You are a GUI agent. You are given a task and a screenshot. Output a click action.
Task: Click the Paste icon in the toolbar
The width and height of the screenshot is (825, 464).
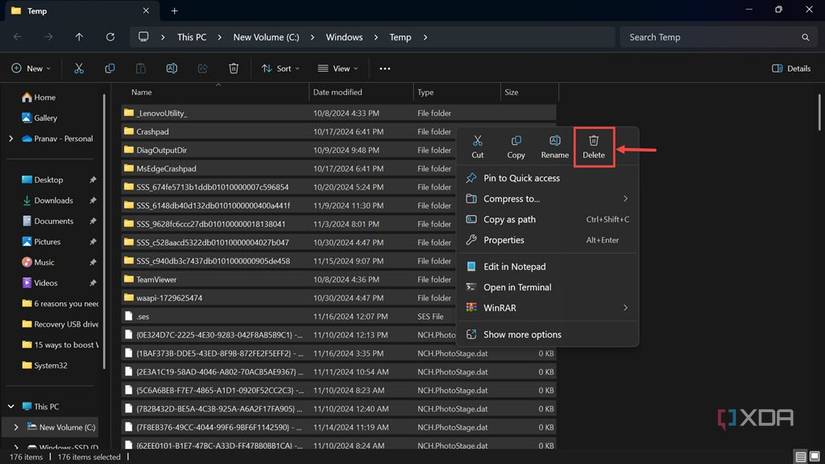tap(140, 68)
